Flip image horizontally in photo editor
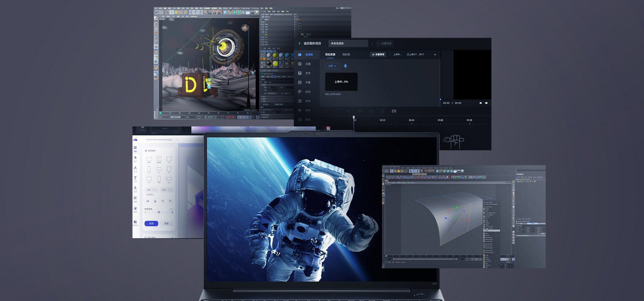 148,201
